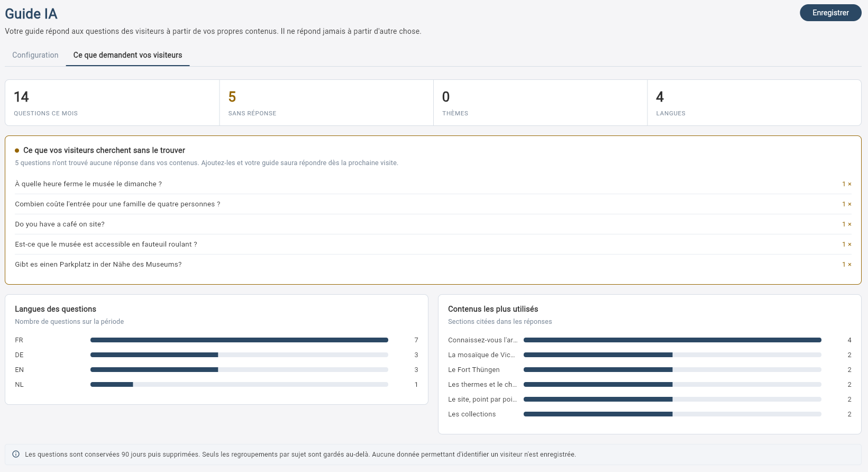Click the amber dot beside unanswered questions heading
868x472 pixels.
pos(17,150)
